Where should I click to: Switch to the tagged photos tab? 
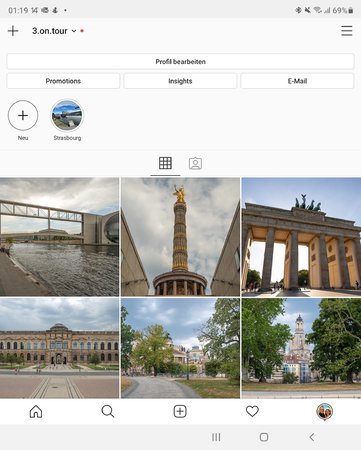[195, 163]
